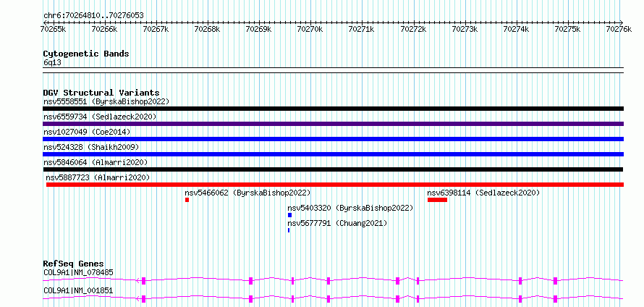The height and width of the screenshot is (307, 644).
Task: Open nsv524328 (Shaikh2009) label
Action: [91, 147]
